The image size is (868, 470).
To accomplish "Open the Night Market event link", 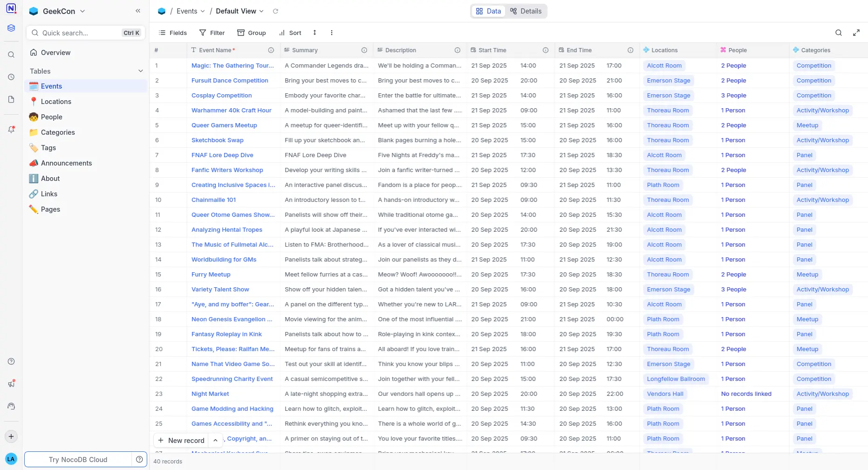I will point(210,394).
